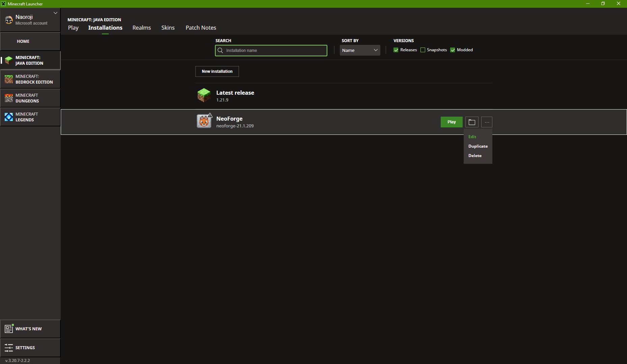The image size is (627, 364).
Task: Open the What's New section
Action: coord(30,329)
